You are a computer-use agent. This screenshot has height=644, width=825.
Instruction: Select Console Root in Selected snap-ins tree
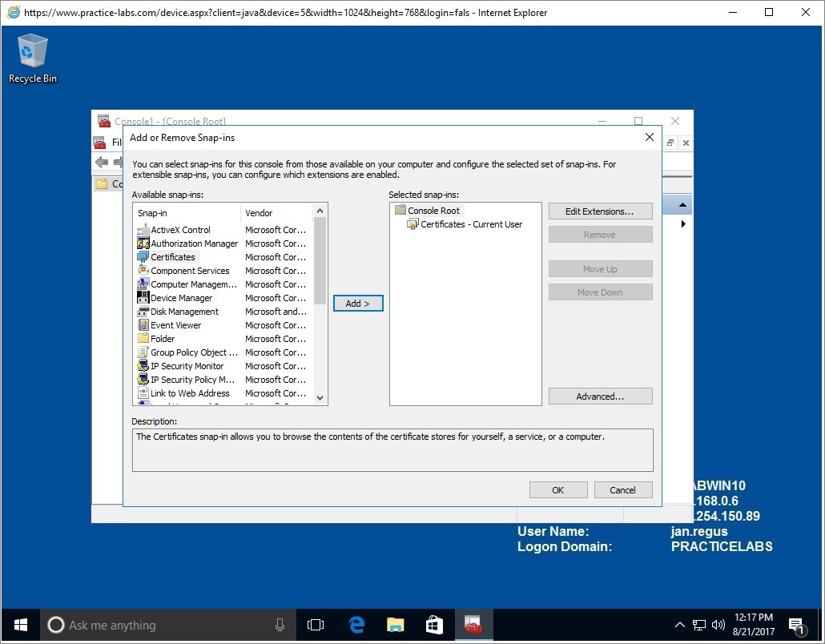(433, 211)
